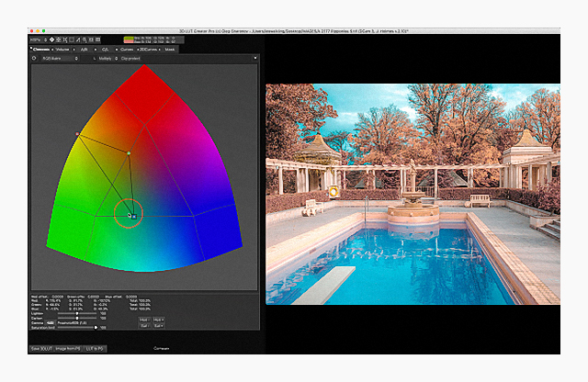Viewport: 588px width, 382px height.
Task: Click the last icon in the top toolbar
Action: click(x=98, y=39)
